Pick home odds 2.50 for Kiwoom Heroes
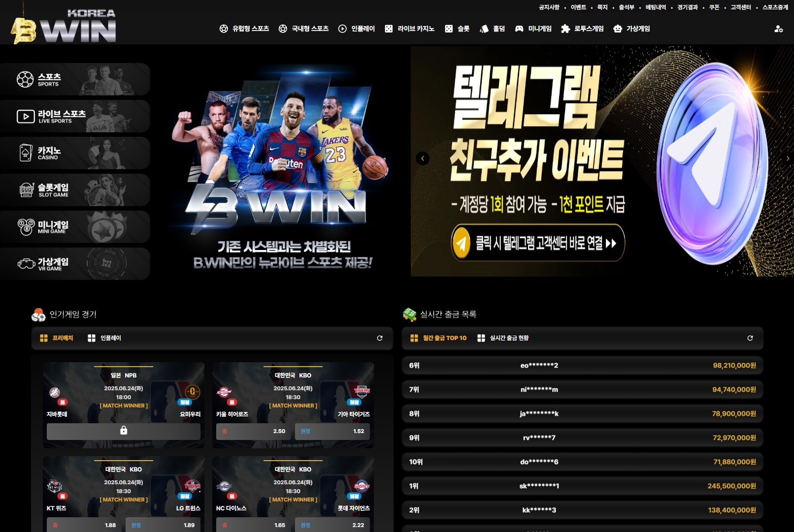This screenshot has height=532, width=794. [x=253, y=431]
